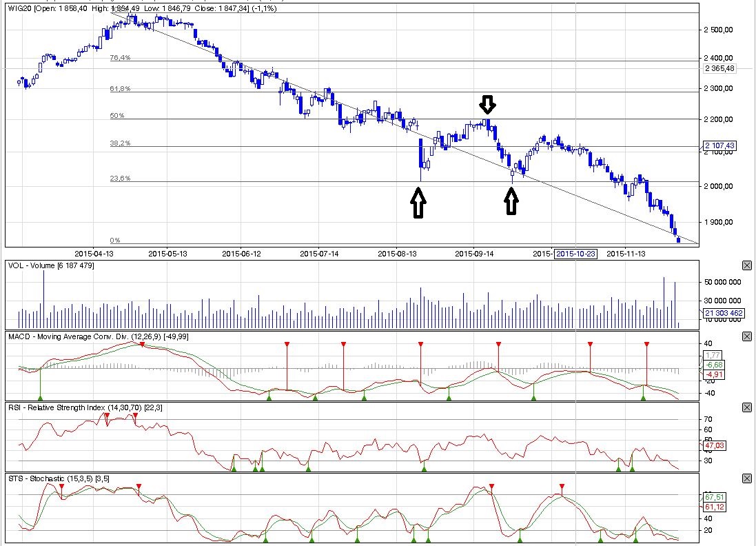This screenshot has height=546, width=756.
Task: Click the 2 365,48 price label on axis
Action: click(x=720, y=68)
